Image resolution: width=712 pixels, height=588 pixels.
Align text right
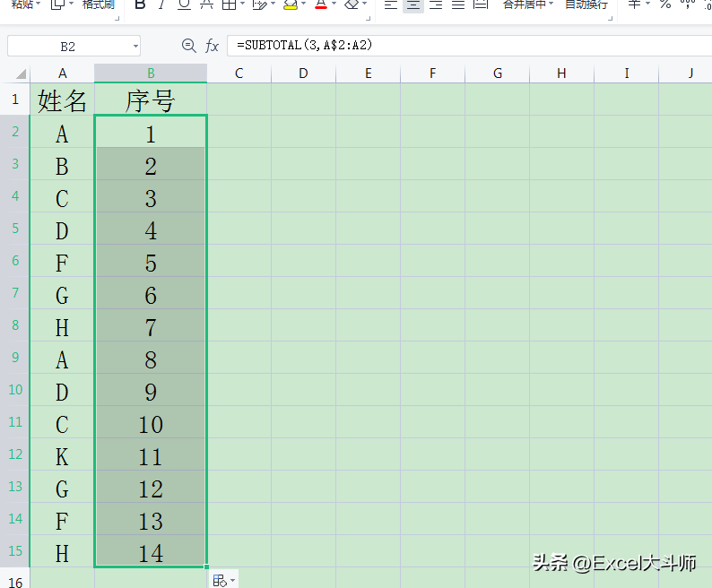[x=436, y=5]
